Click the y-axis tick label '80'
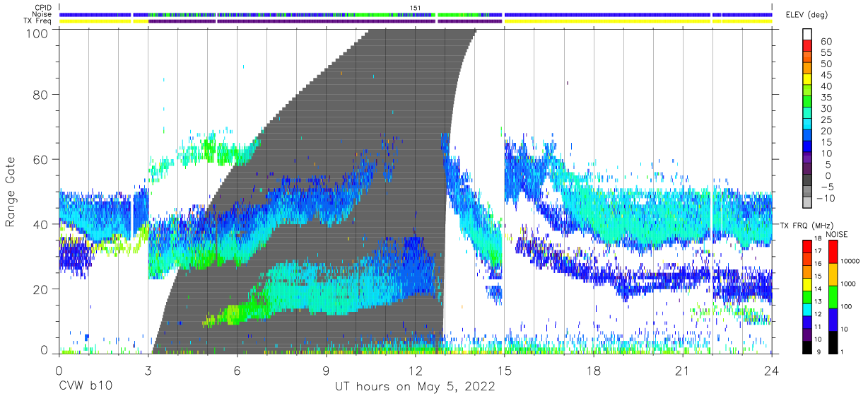 coord(42,94)
